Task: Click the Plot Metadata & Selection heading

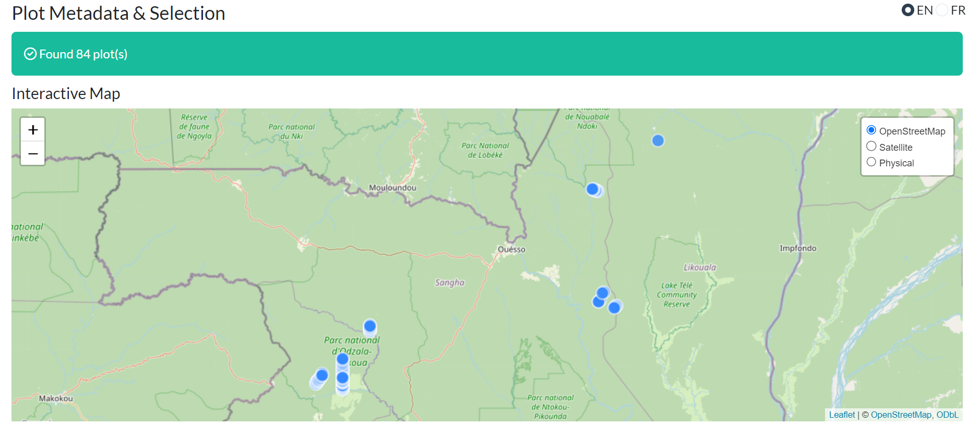Action: coord(119,13)
